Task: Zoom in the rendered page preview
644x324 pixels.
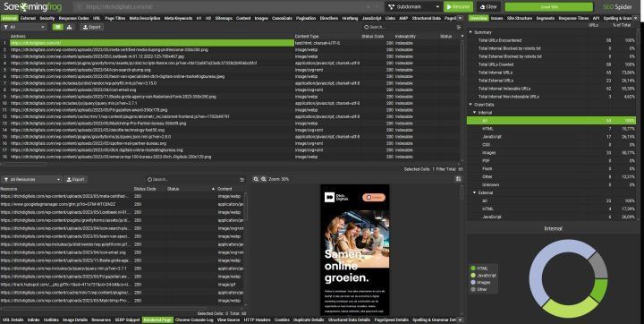Action: click(264, 179)
